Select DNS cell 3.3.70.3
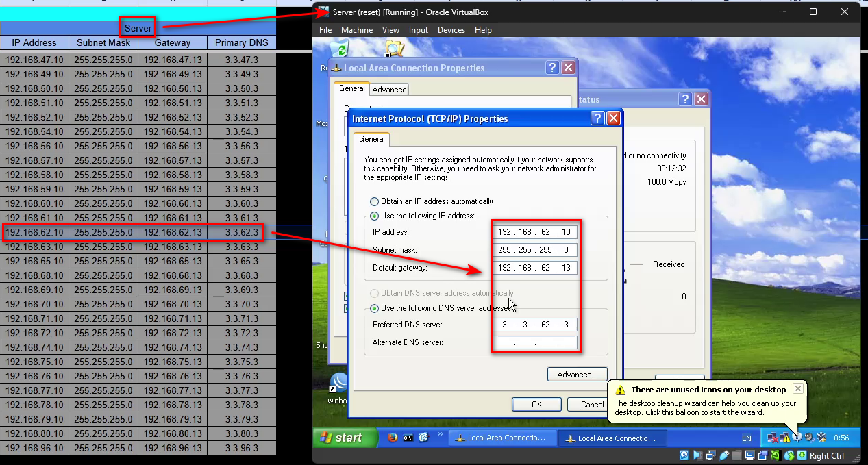 242,305
